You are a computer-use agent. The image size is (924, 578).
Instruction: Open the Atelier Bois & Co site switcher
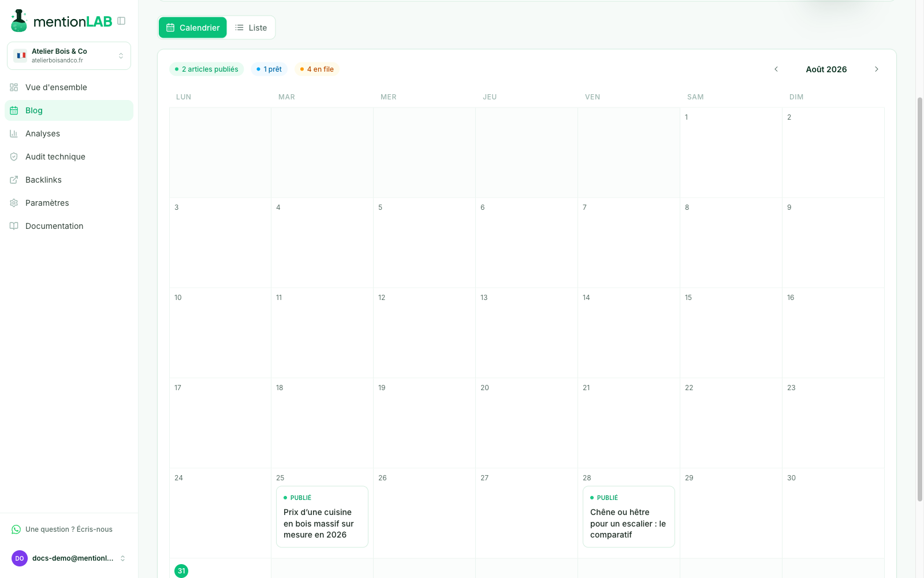click(x=69, y=55)
